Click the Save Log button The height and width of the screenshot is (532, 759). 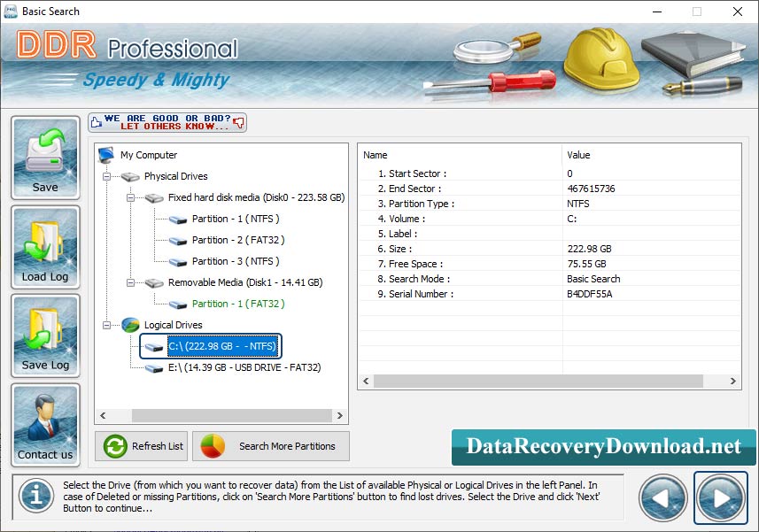(x=45, y=335)
